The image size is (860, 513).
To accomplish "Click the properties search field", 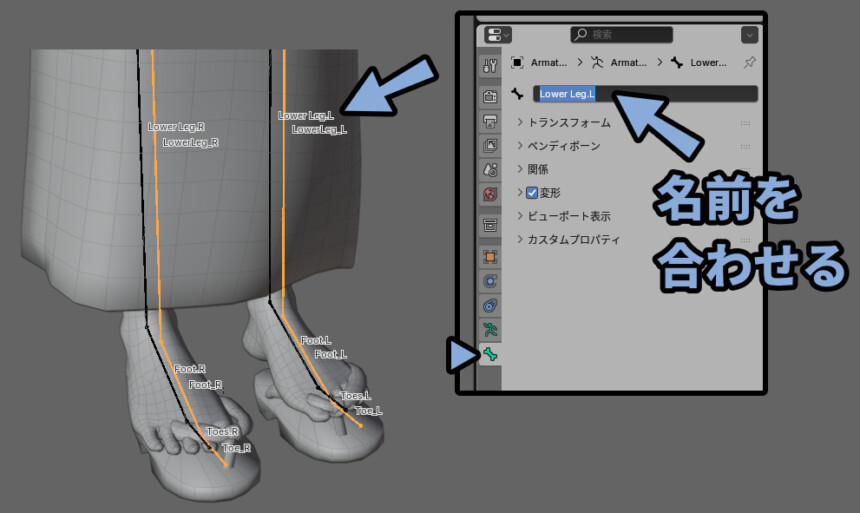I will pyautogui.click(x=621, y=35).
